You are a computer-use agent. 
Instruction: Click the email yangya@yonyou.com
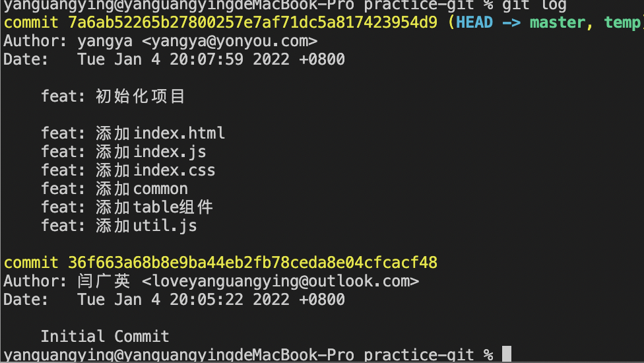[x=230, y=41]
